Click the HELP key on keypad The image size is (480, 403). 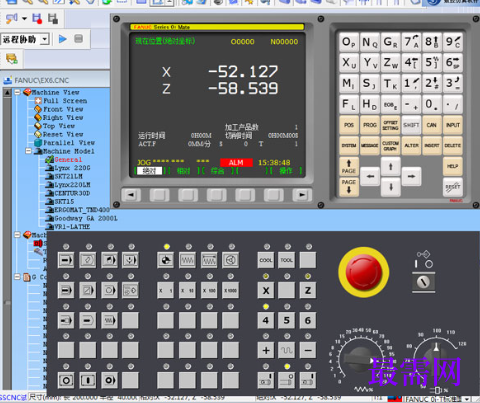(x=453, y=166)
